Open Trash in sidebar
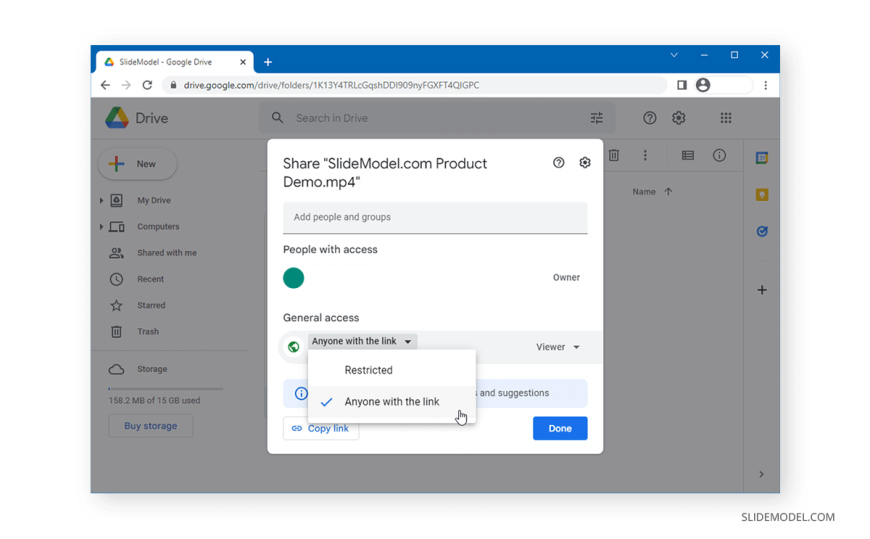870x539 pixels. point(148,331)
